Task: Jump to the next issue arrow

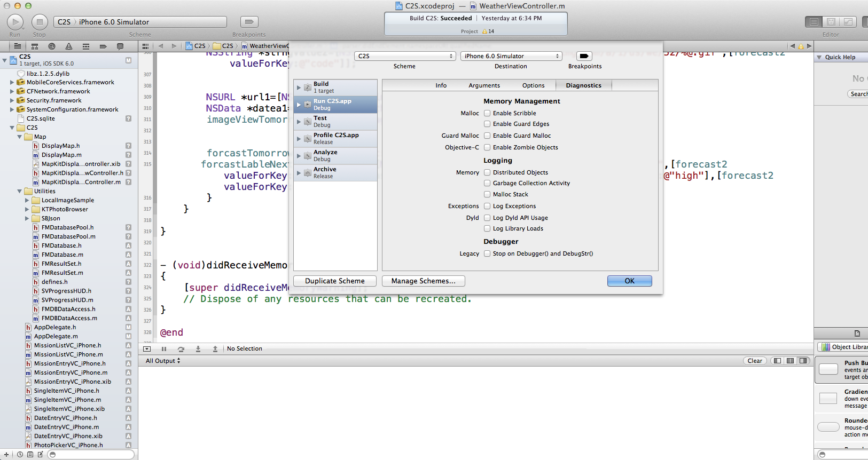Action: pyautogui.click(x=809, y=46)
